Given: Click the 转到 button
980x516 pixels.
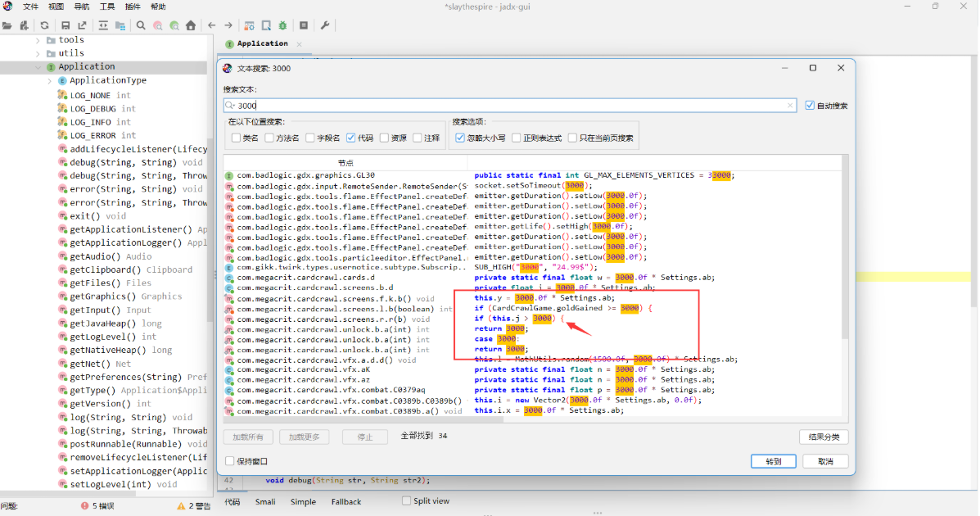Looking at the screenshot, I should [x=773, y=461].
